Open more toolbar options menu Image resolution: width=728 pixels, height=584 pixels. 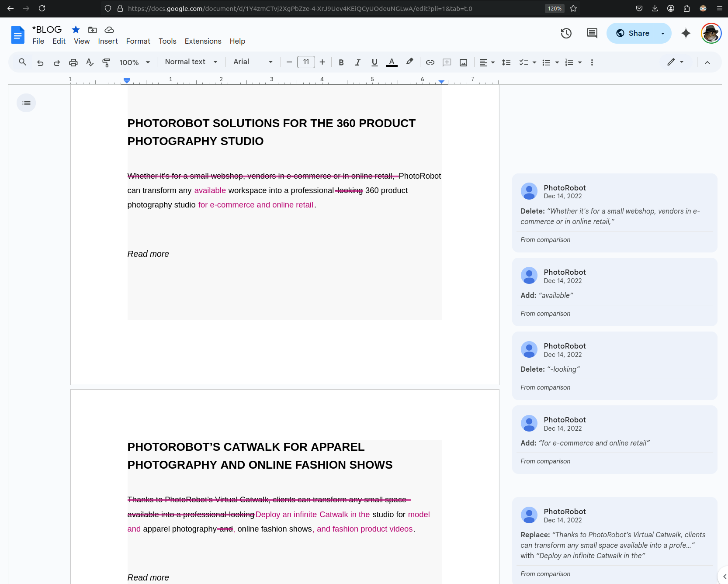point(592,62)
